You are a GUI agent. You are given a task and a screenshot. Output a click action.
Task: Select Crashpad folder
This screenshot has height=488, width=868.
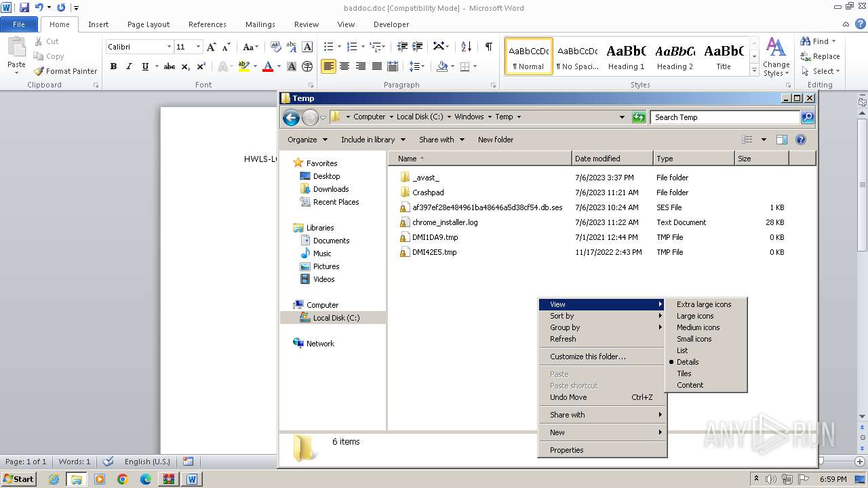428,192
